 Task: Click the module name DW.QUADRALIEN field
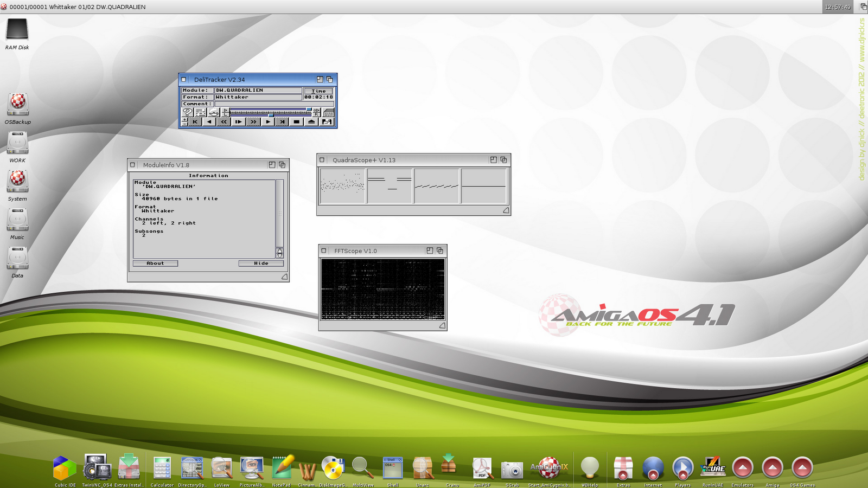(x=258, y=90)
